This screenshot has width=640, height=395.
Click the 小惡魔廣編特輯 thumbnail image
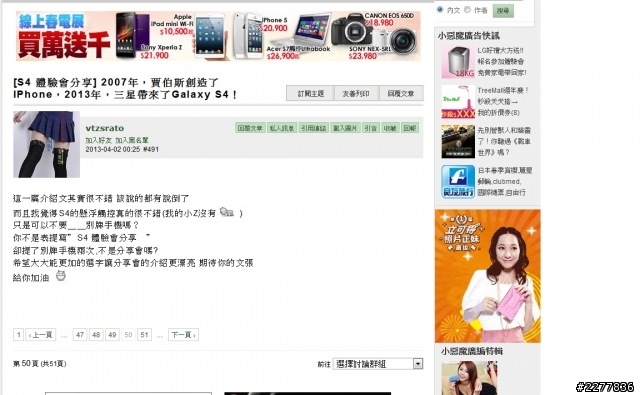pyautogui.click(x=469, y=378)
